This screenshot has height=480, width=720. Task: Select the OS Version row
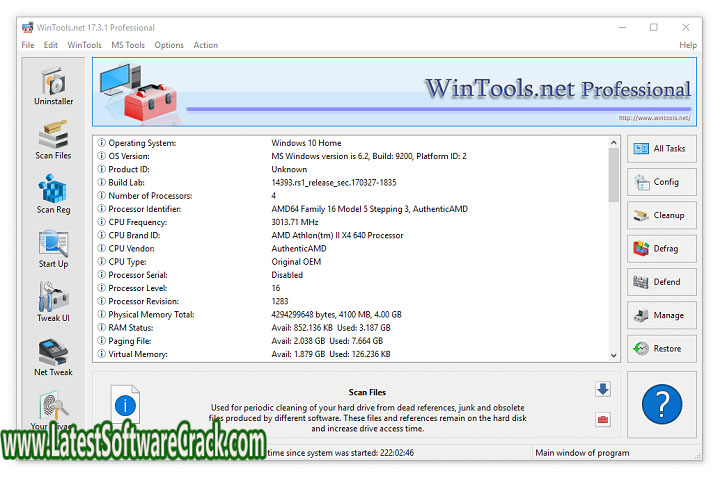tap(351, 156)
